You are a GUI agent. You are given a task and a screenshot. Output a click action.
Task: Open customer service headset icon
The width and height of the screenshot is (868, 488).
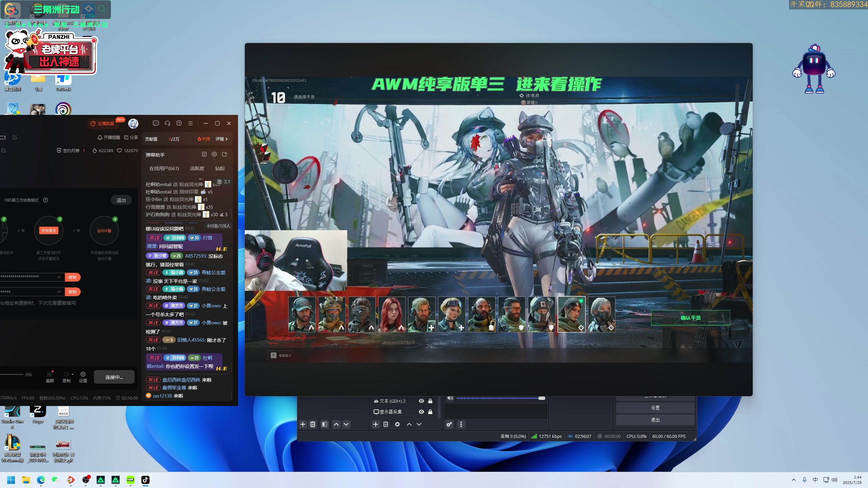point(167,123)
